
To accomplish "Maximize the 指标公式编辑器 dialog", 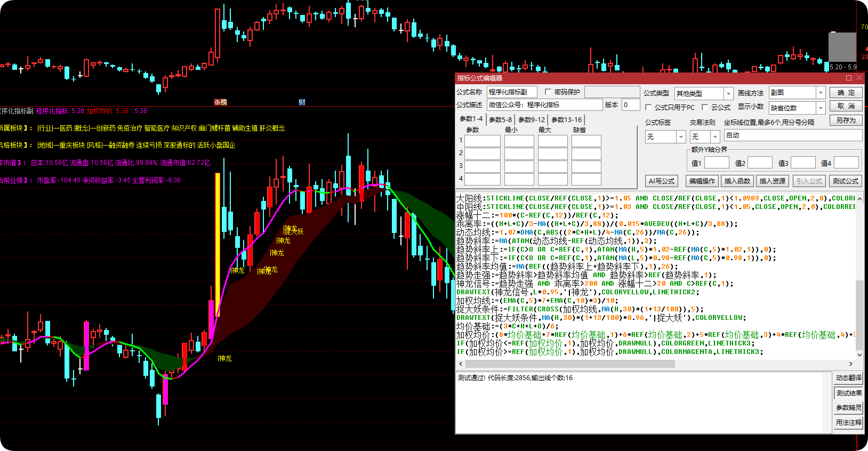I will point(849,78).
